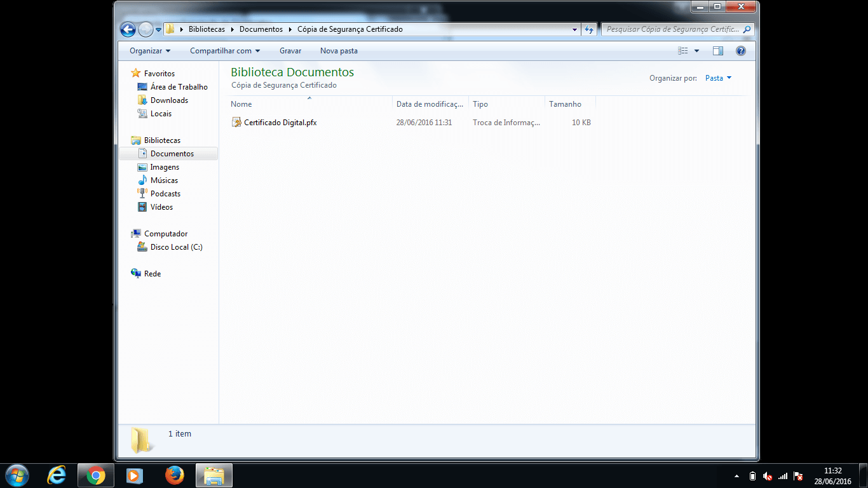The height and width of the screenshot is (488, 868).
Task: Click the Músicas note icon
Action: pos(142,180)
